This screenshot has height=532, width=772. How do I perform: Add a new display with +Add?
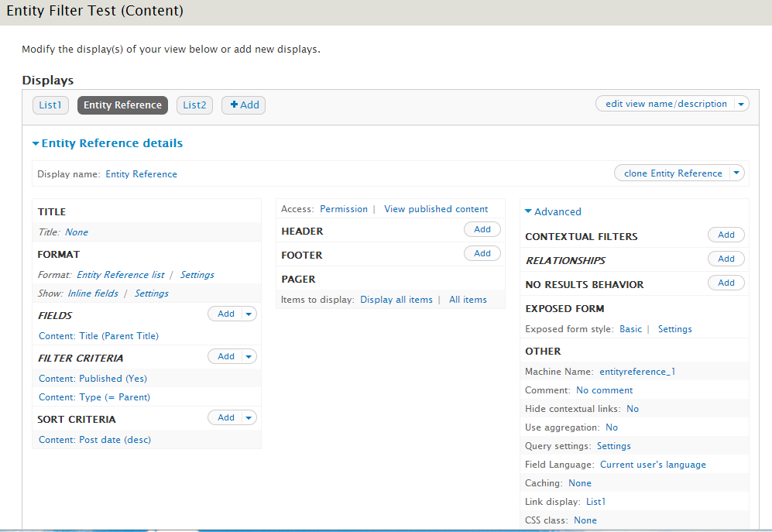coord(243,105)
